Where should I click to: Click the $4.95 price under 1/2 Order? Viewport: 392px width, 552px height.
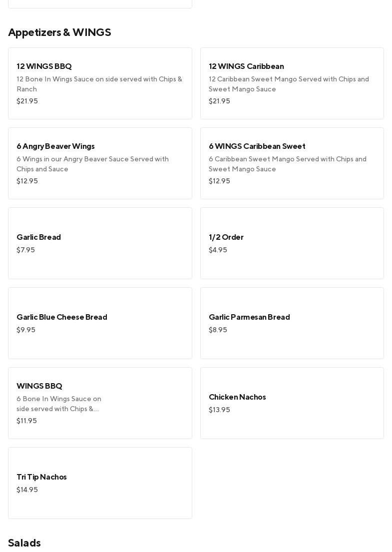tap(218, 250)
